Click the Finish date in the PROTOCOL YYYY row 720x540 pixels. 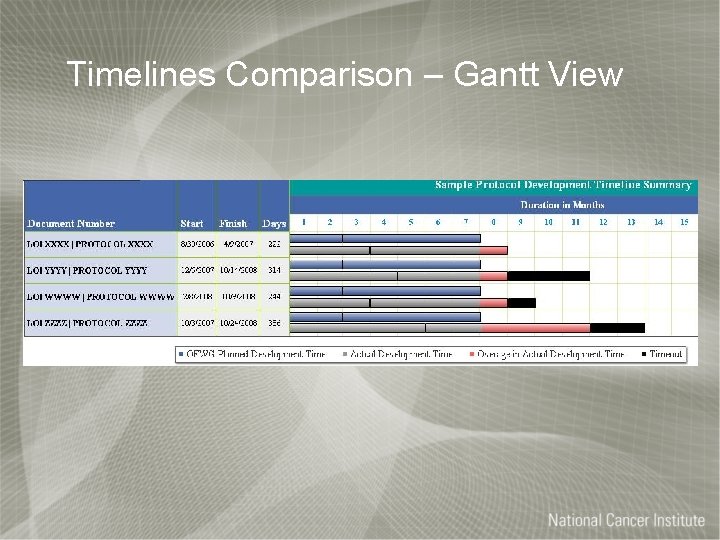(x=238, y=270)
